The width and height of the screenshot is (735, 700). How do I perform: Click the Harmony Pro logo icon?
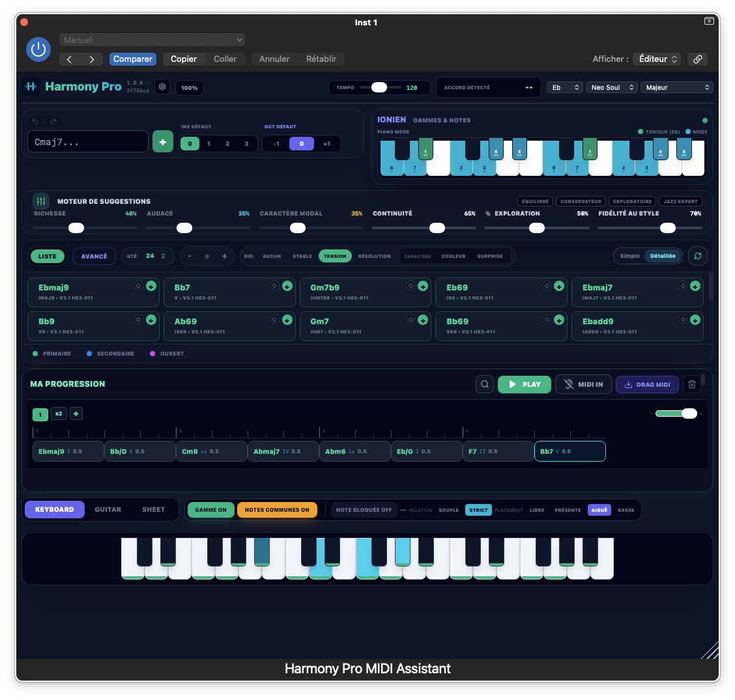tap(31, 87)
